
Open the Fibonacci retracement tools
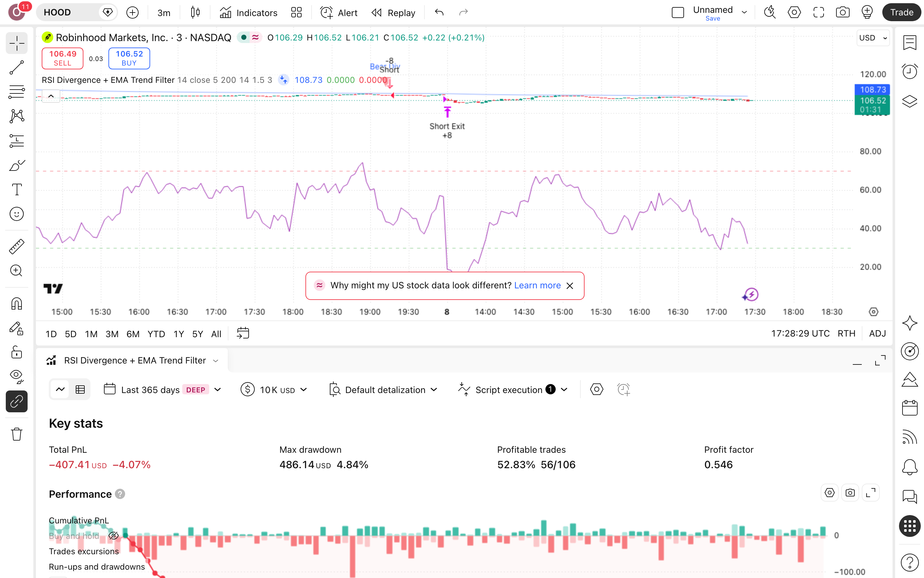pos(16,92)
